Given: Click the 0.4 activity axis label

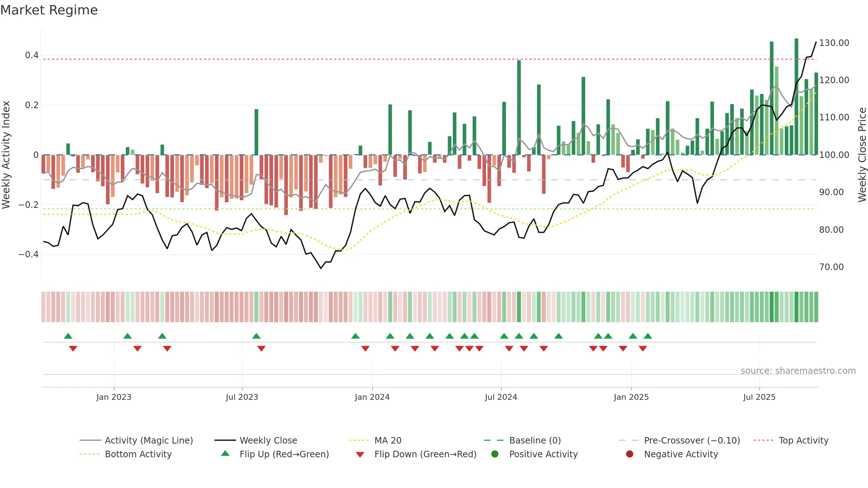Looking at the screenshot, I should pyautogui.click(x=31, y=55).
